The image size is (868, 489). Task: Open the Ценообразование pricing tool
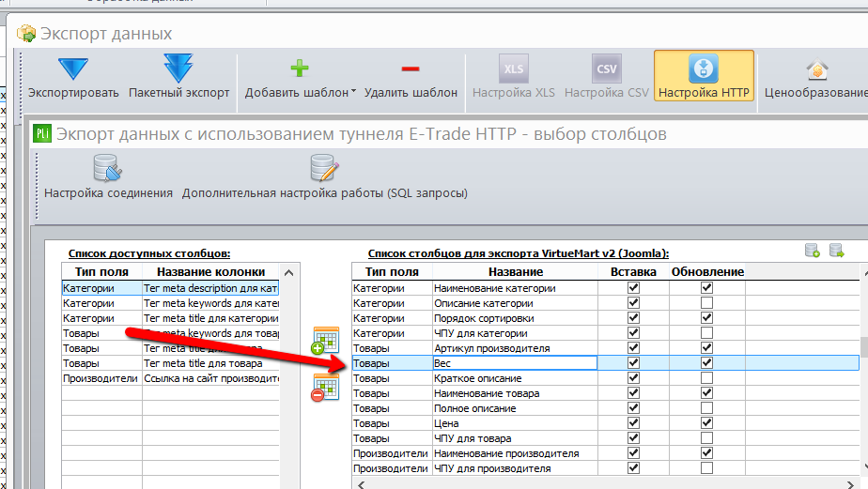coord(816,78)
